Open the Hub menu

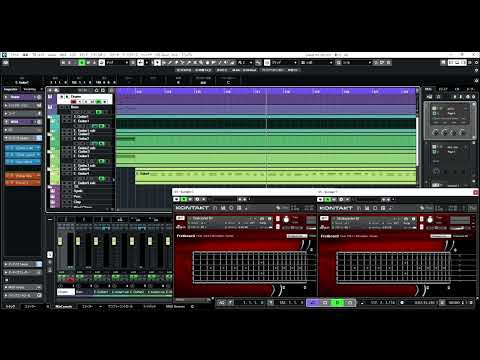(x=175, y=55)
